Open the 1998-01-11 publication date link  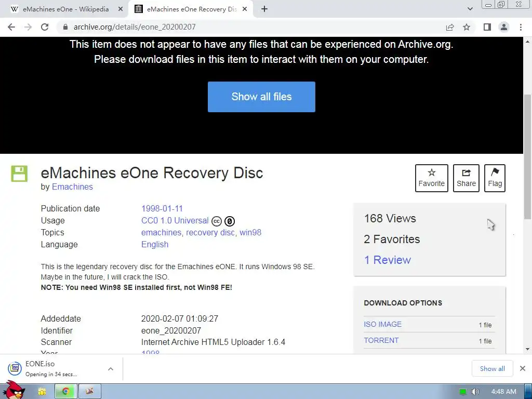(x=162, y=208)
